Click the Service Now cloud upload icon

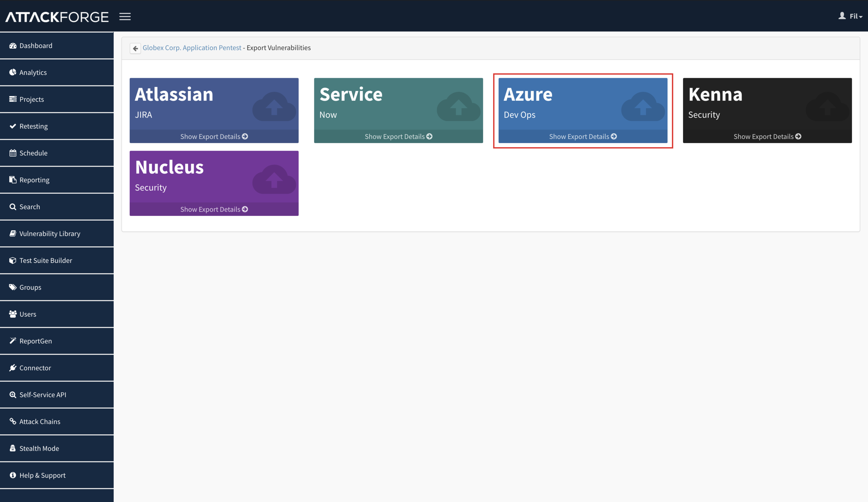(459, 106)
